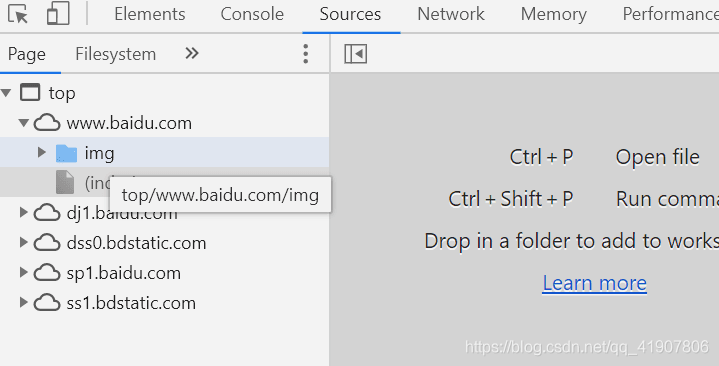Follow the Learn more link
The height and width of the screenshot is (366, 719).
595,283
